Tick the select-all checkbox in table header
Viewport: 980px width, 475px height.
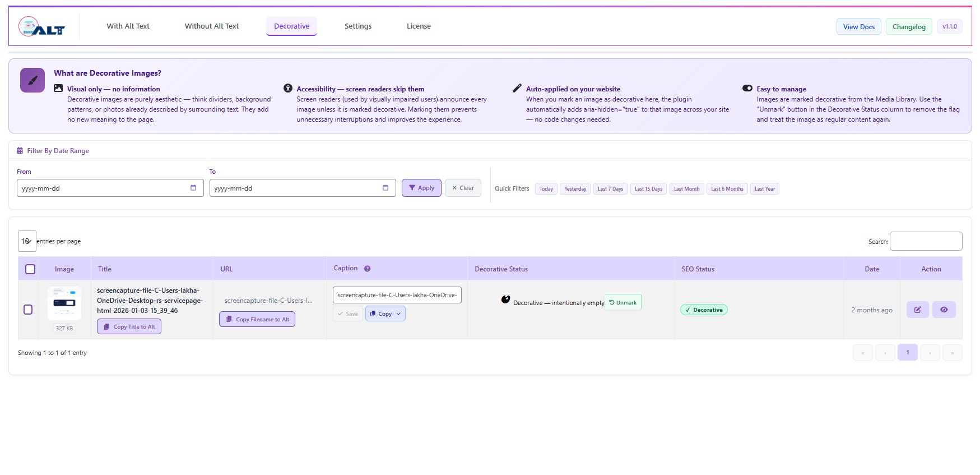click(x=30, y=269)
